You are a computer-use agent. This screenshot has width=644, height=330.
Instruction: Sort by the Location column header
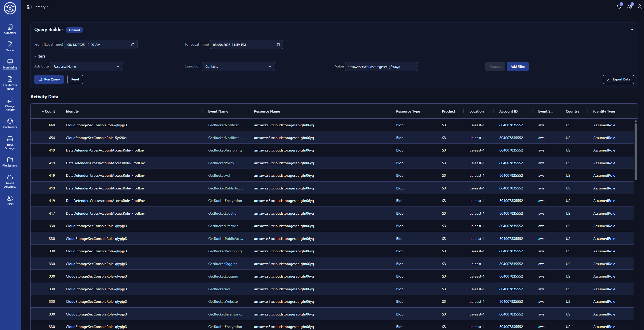click(476, 111)
